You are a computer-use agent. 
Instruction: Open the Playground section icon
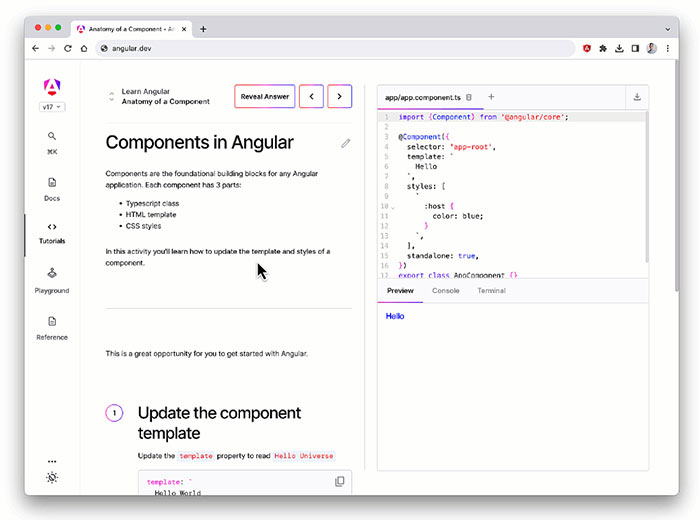coord(52,273)
